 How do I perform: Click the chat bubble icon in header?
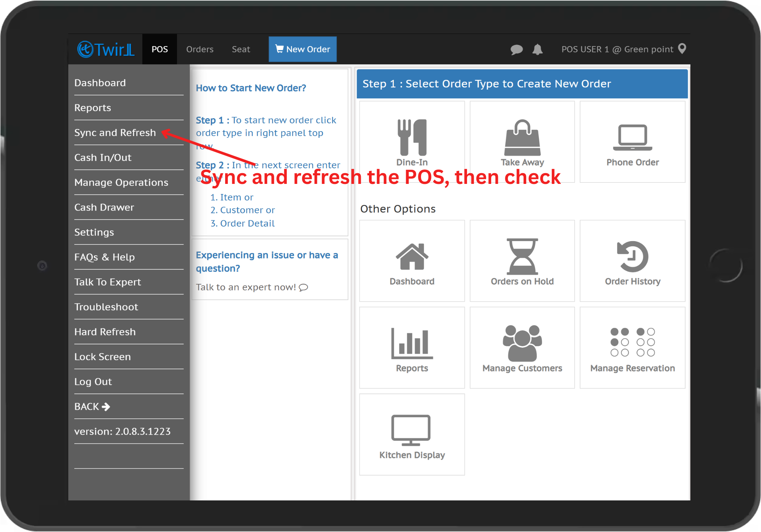[516, 49]
